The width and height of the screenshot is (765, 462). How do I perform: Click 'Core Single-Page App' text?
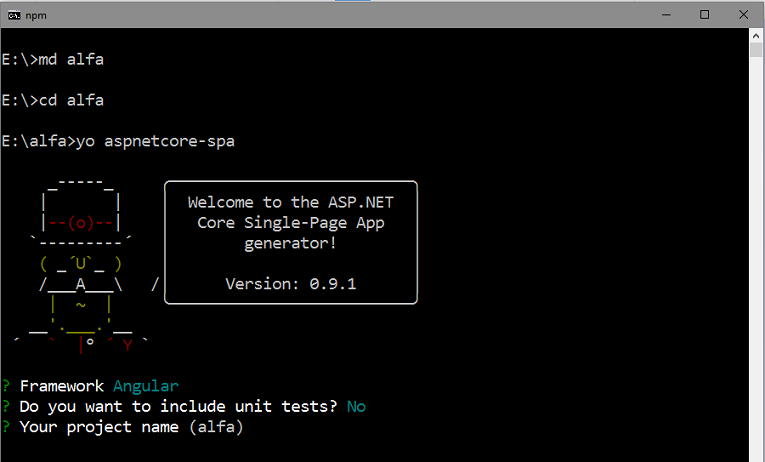pos(291,223)
